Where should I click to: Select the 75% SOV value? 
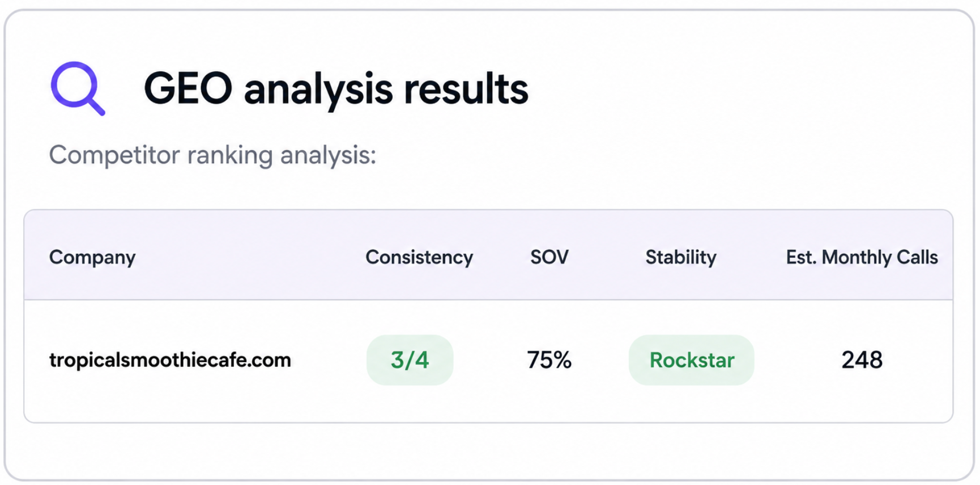pyautogui.click(x=549, y=360)
